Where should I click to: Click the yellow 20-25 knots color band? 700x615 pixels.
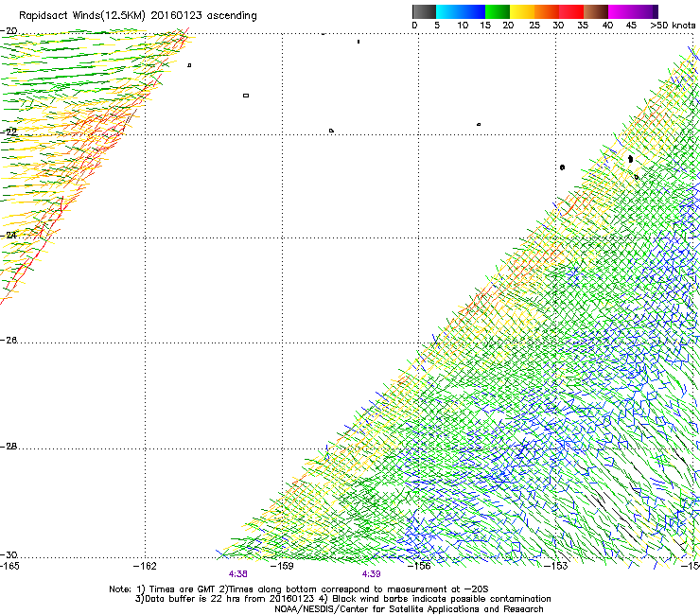pos(522,11)
